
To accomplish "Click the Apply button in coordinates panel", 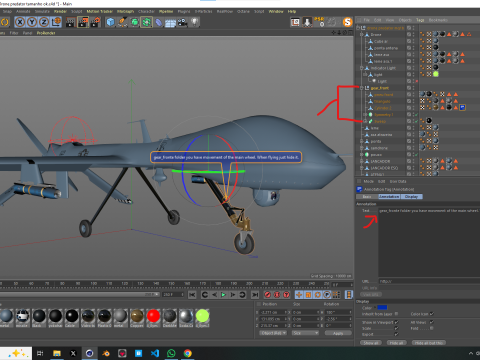I will 338,333.
